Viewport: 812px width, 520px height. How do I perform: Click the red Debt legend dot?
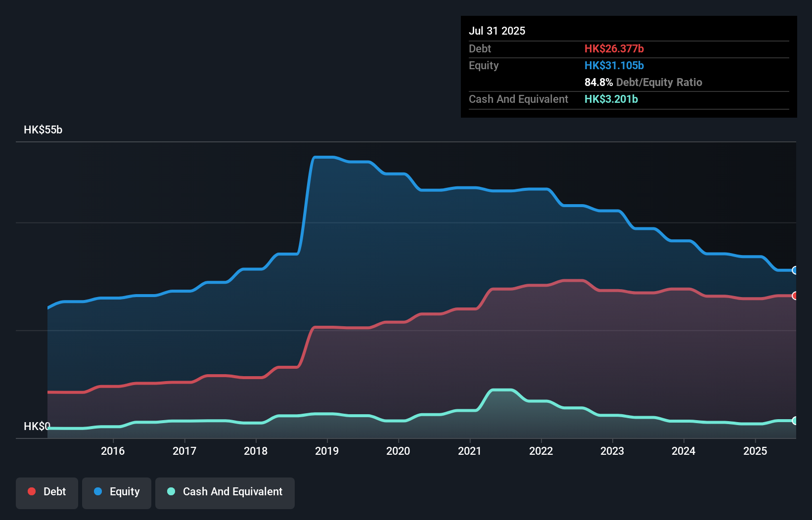(31, 491)
